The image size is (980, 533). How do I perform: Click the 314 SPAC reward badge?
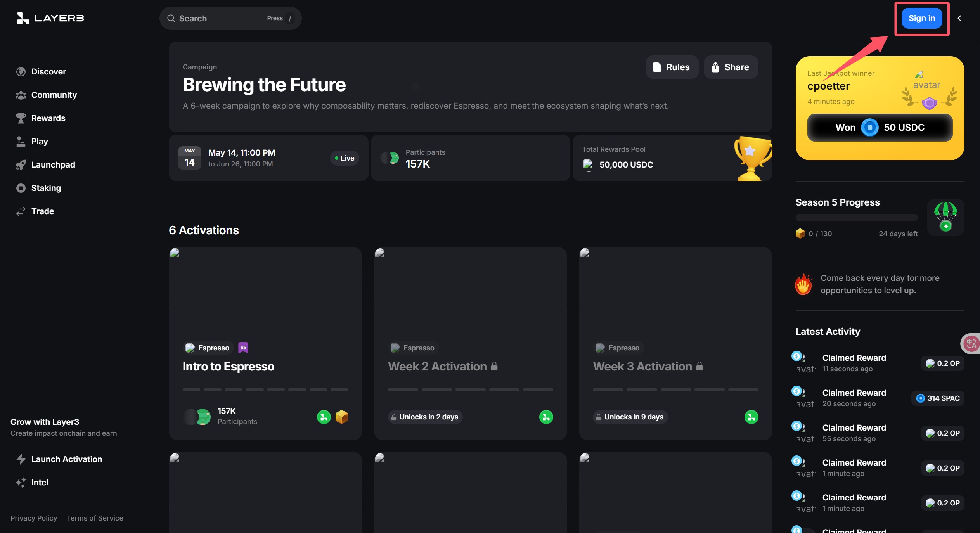938,398
